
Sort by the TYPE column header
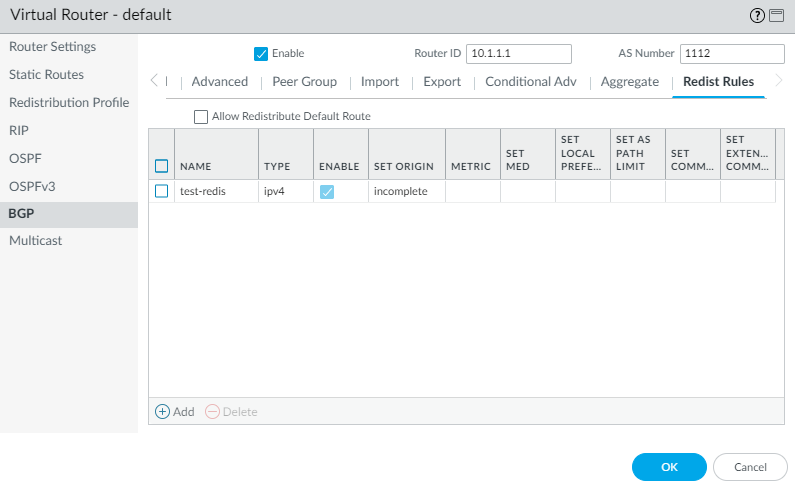point(286,154)
